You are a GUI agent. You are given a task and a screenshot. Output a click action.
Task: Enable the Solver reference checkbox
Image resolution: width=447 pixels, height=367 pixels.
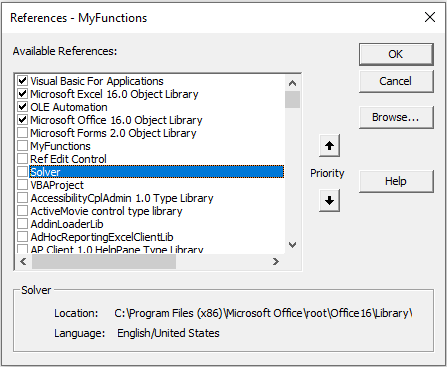[x=22, y=172]
